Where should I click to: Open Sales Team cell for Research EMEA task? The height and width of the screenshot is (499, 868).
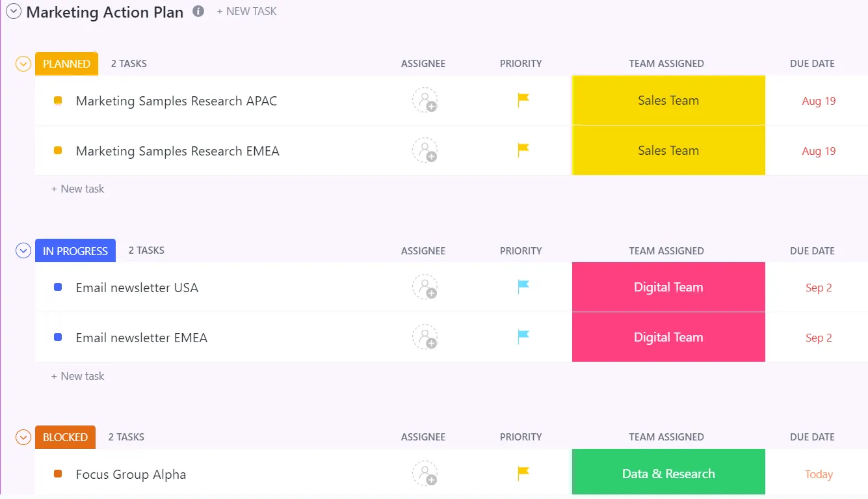coord(668,150)
